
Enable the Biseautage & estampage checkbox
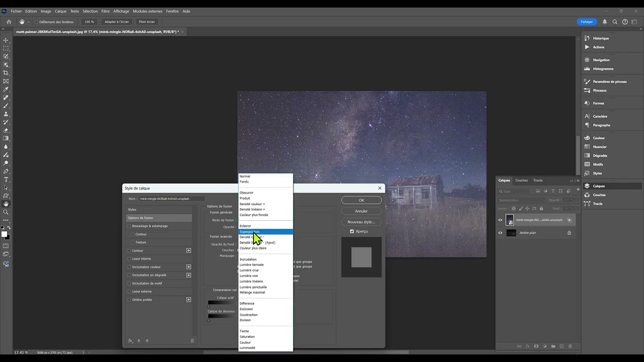129,226
